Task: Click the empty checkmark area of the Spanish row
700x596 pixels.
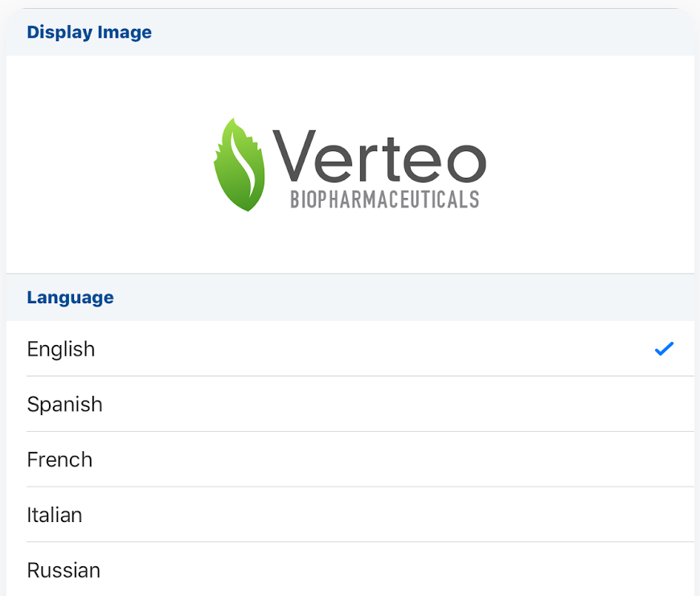Action: [664, 404]
